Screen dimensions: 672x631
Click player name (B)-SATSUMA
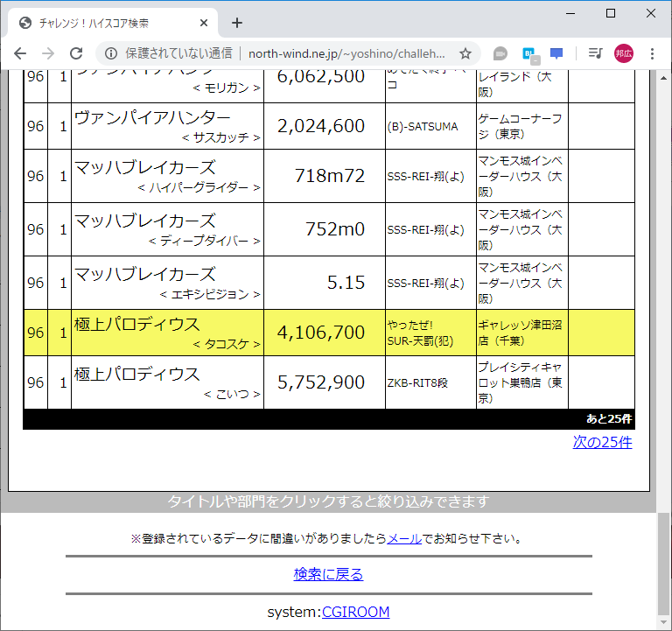423,126
